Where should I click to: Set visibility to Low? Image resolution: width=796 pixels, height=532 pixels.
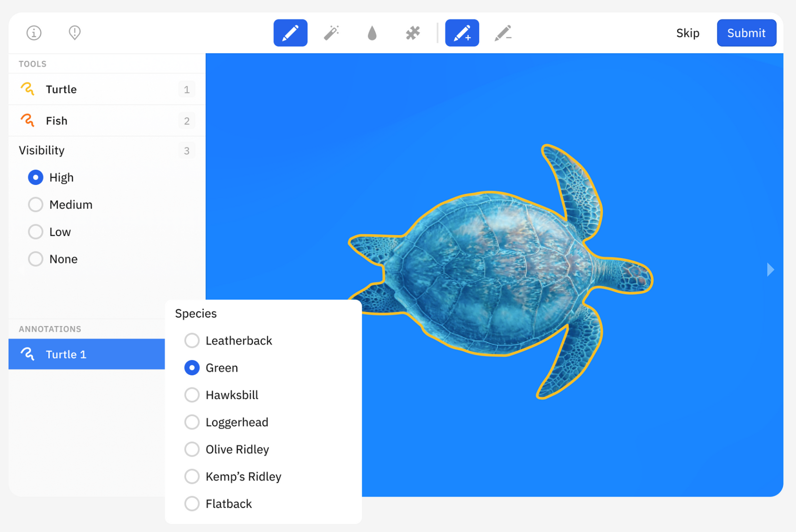[36, 232]
